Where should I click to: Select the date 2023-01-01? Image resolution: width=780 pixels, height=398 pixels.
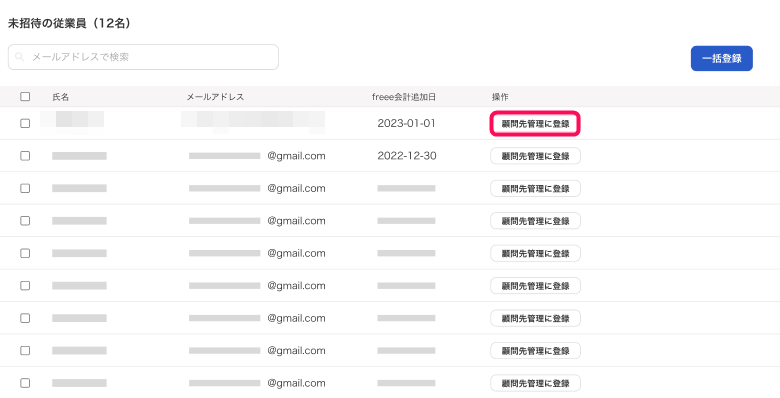[x=406, y=123]
